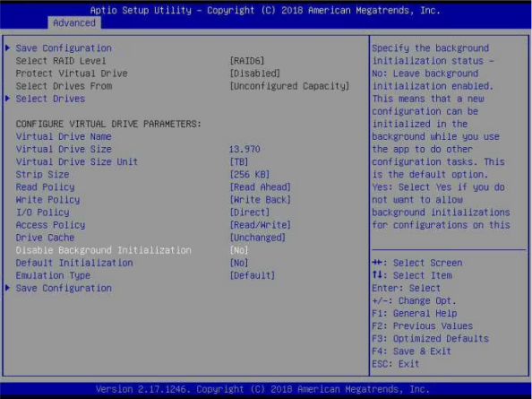Toggle Disable Background Initialization [No] value

point(239,250)
